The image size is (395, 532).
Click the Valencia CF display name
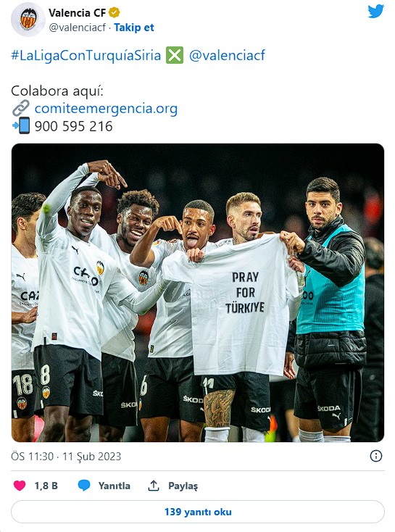coord(77,13)
